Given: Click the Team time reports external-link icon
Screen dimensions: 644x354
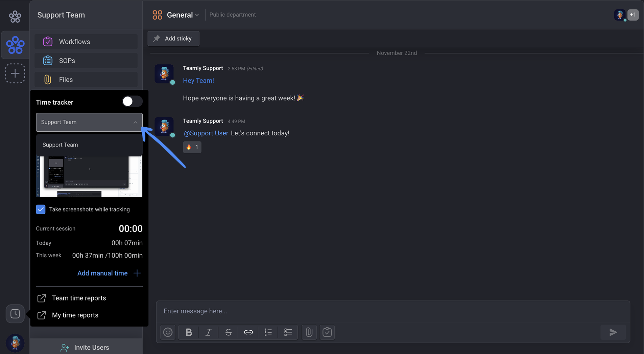Looking at the screenshot, I should [42, 298].
